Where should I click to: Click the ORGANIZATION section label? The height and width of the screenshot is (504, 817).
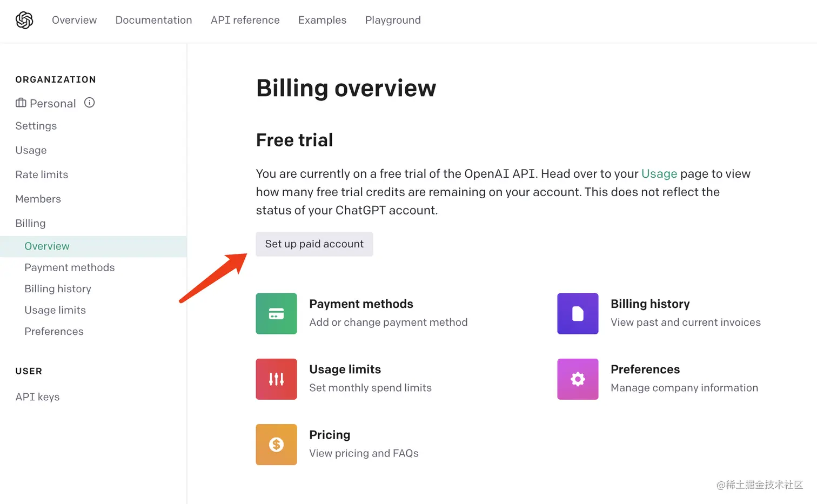(x=56, y=79)
